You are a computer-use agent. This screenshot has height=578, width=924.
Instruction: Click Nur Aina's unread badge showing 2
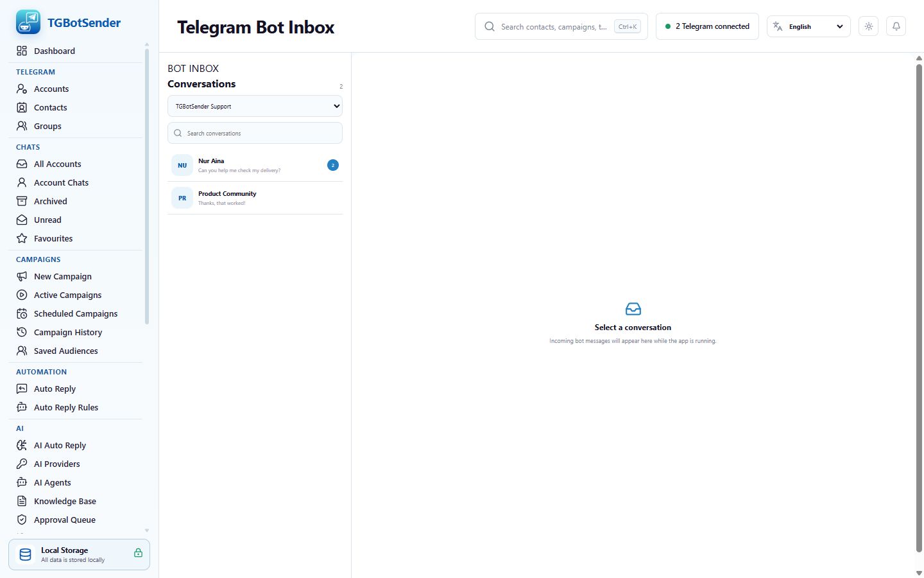click(333, 165)
